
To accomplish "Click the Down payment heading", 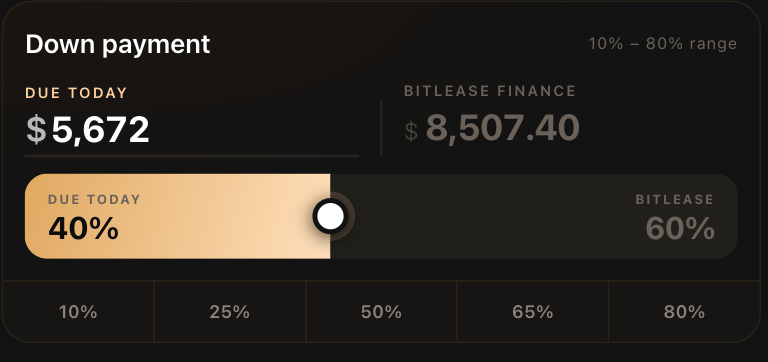I will 118,45.
